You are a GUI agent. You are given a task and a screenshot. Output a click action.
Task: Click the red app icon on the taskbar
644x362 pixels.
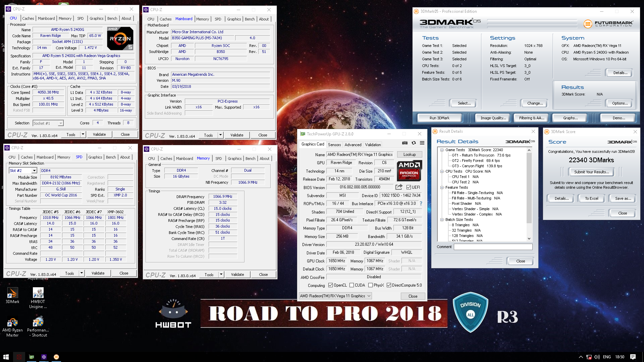(19, 357)
